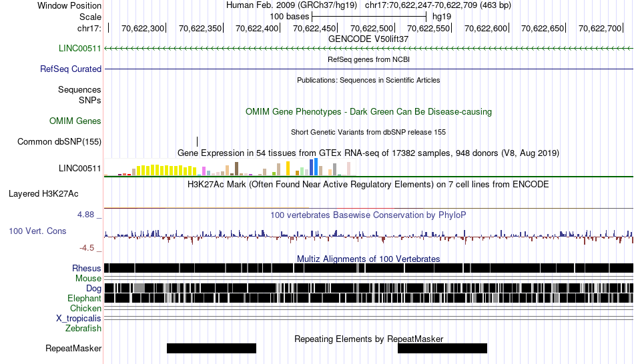Click the Multiz Alignments of 100 Vertebrates title
This screenshot has width=634, height=364.
368,259
